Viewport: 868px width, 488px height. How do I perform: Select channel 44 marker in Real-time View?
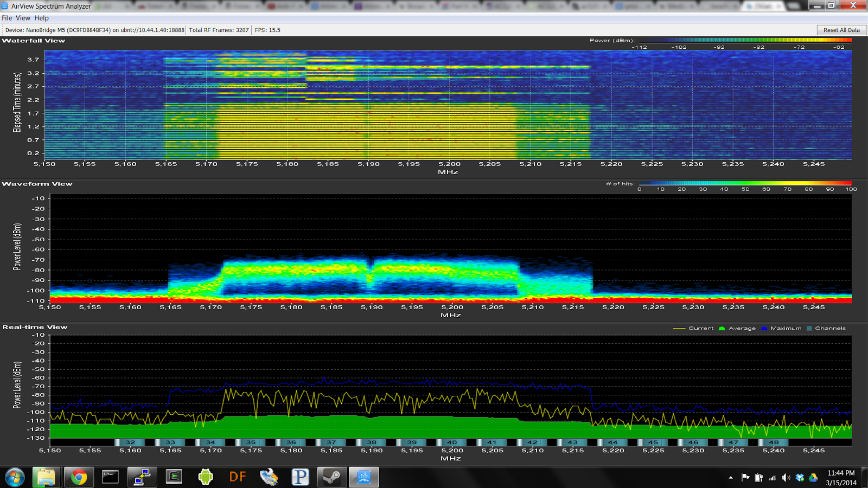coord(613,442)
